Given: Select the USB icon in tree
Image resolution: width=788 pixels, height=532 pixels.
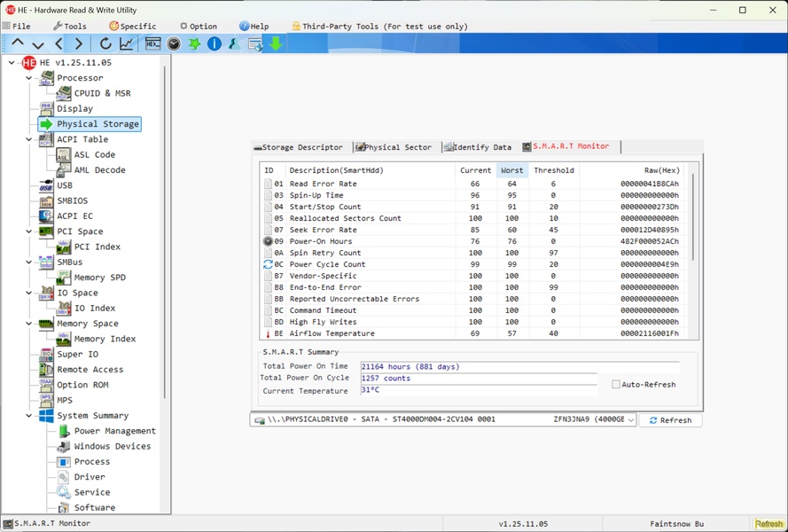Looking at the screenshot, I should click(x=45, y=185).
